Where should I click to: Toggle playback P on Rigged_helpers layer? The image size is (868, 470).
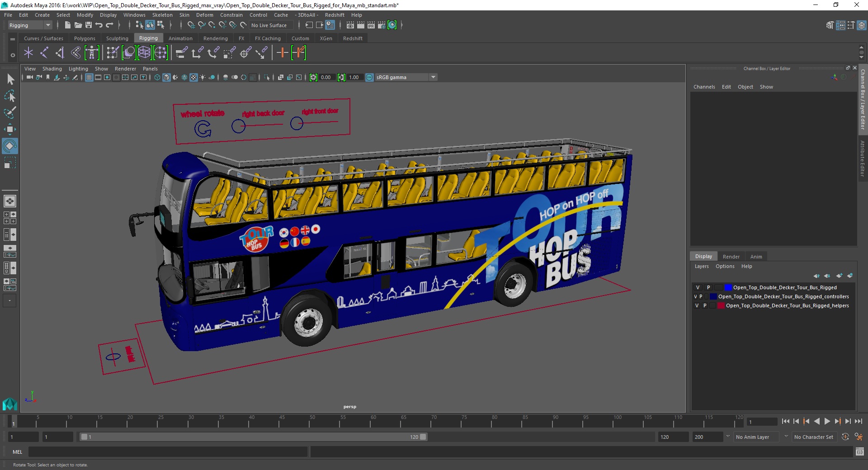coord(705,305)
